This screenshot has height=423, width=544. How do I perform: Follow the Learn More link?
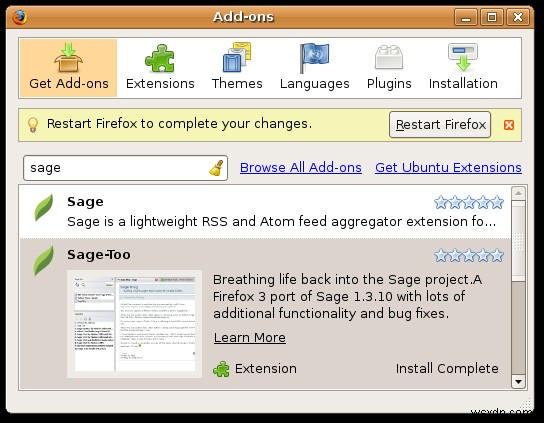[x=250, y=338]
